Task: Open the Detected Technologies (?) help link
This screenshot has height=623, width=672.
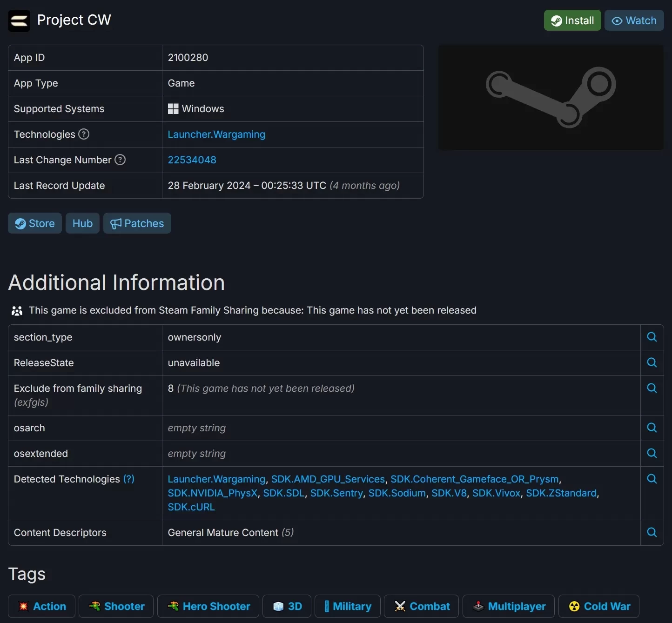Action: click(x=128, y=479)
